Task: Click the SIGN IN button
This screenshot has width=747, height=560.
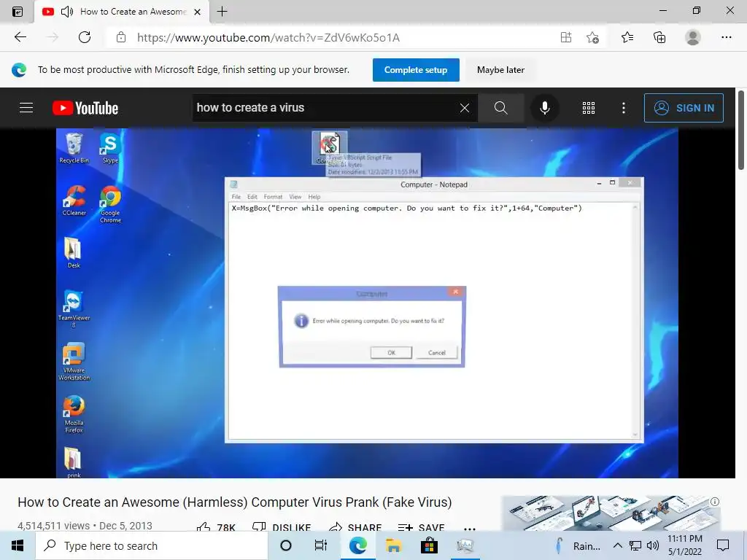Action: (x=684, y=108)
